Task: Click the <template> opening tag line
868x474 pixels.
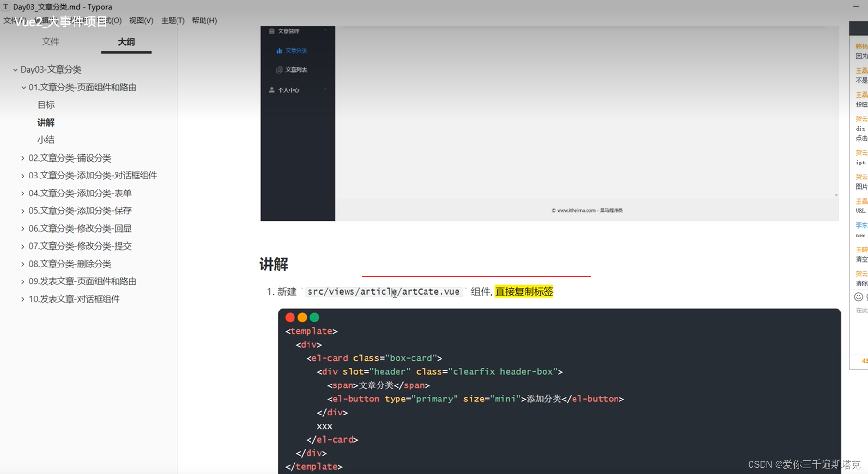Action: pyautogui.click(x=311, y=331)
